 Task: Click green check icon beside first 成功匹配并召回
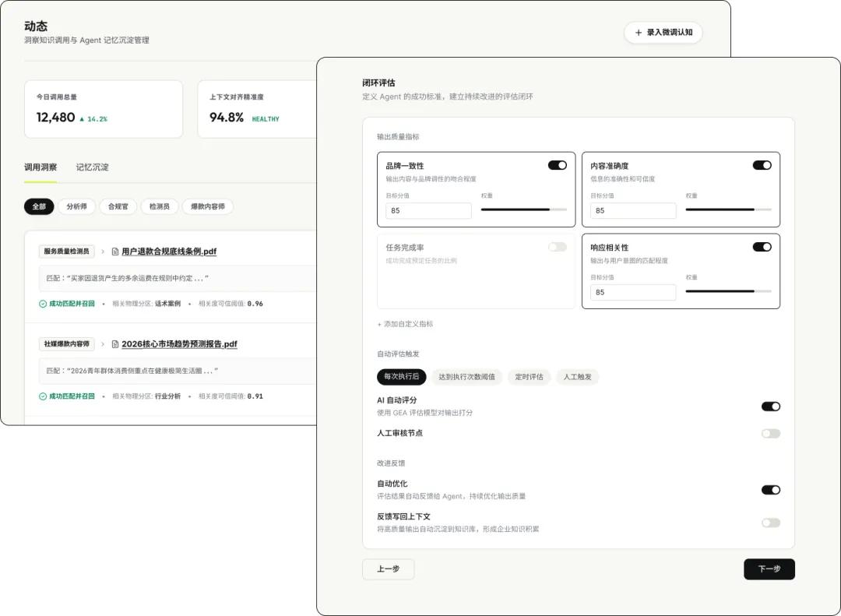coord(43,304)
